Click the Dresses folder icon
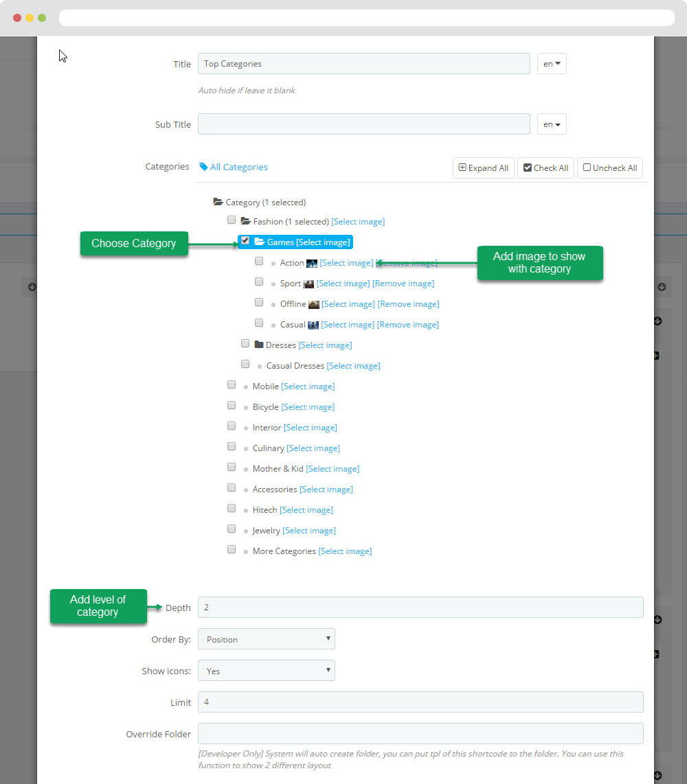The width and height of the screenshot is (687, 784). pyautogui.click(x=259, y=345)
